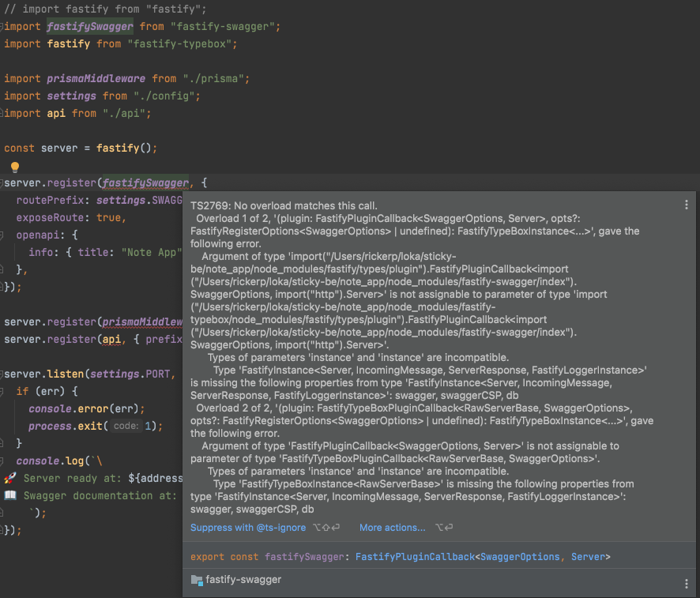Click the "./prisma" import path string
This screenshot has width=700, height=598.
point(213,79)
